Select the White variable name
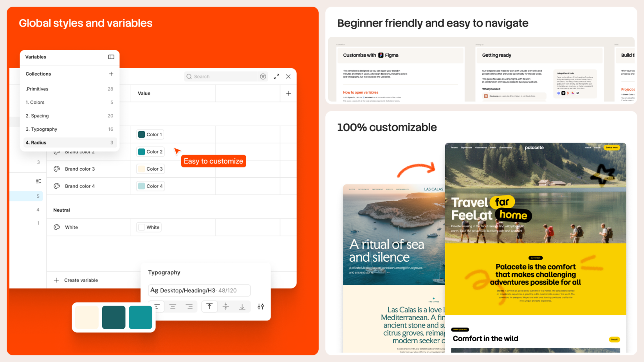The image size is (644, 362). pyautogui.click(x=71, y=227)
